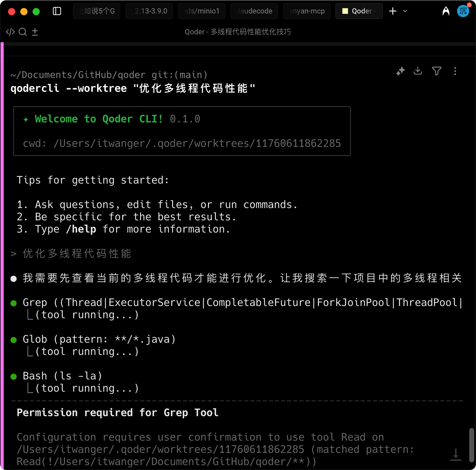476x470 pixels.
Task: Jump to bottom with down-arrow button
Action: tap(455, 454)
